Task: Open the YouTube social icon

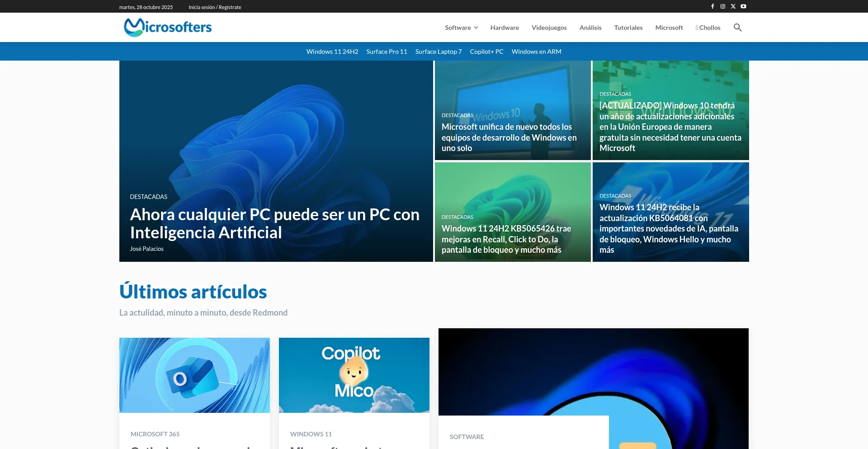Action: pos(744,6)
